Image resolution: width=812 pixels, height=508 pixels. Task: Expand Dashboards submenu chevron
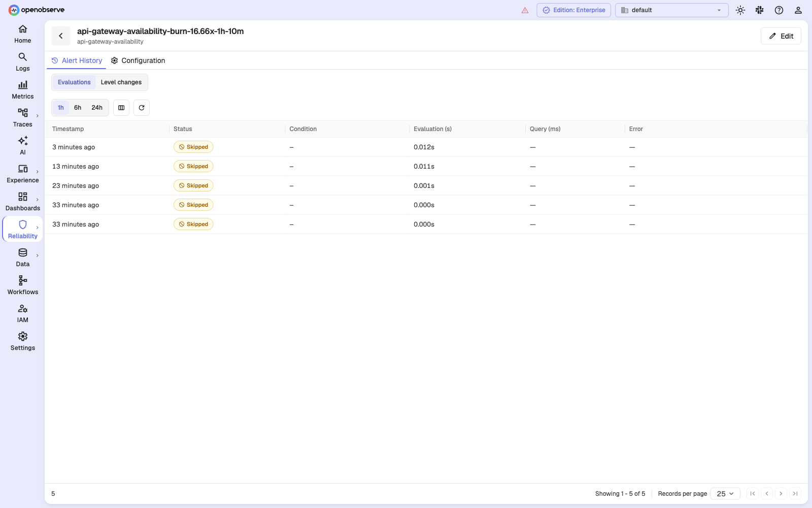point(38,200)
